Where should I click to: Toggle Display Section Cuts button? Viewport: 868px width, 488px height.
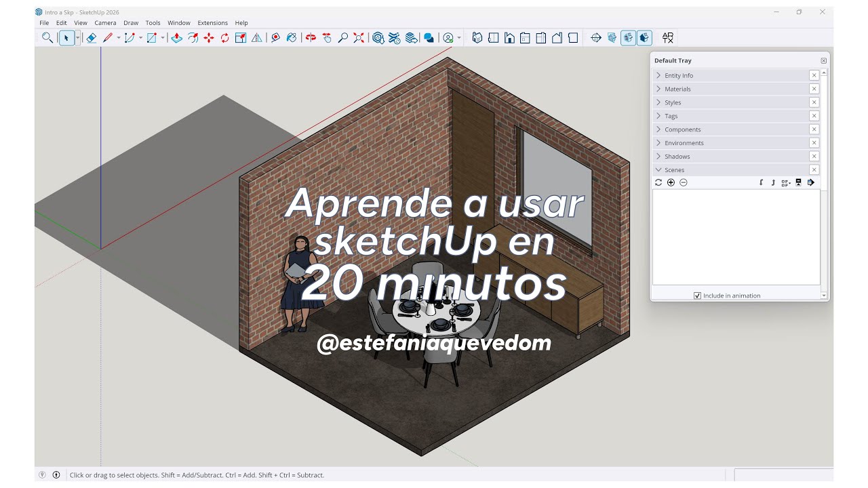click(x=629, y=38)
